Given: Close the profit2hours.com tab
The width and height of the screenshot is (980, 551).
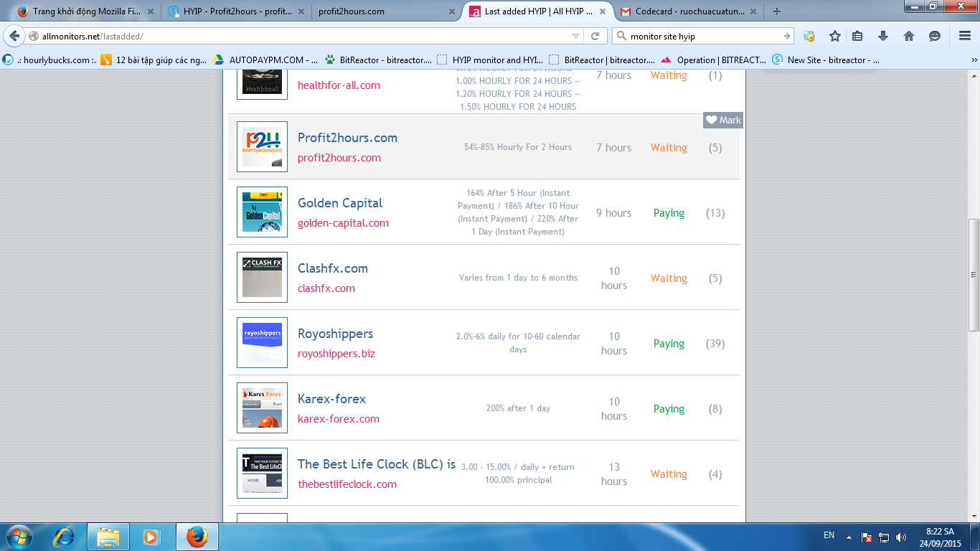Looking at the screenshot, I should [451, 11].
